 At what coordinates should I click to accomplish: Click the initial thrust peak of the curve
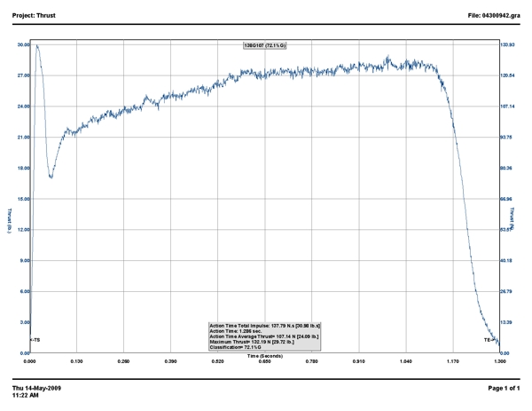(x=36, y=46)
